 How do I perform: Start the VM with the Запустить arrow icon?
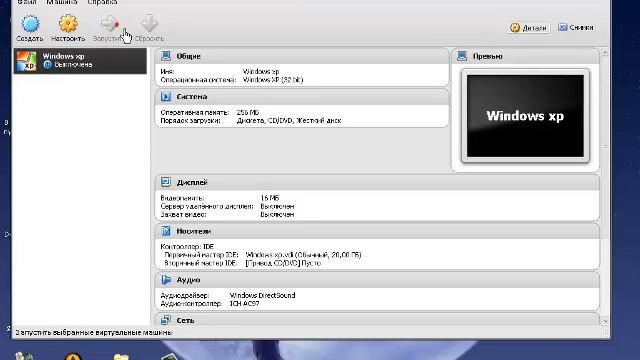109,23
